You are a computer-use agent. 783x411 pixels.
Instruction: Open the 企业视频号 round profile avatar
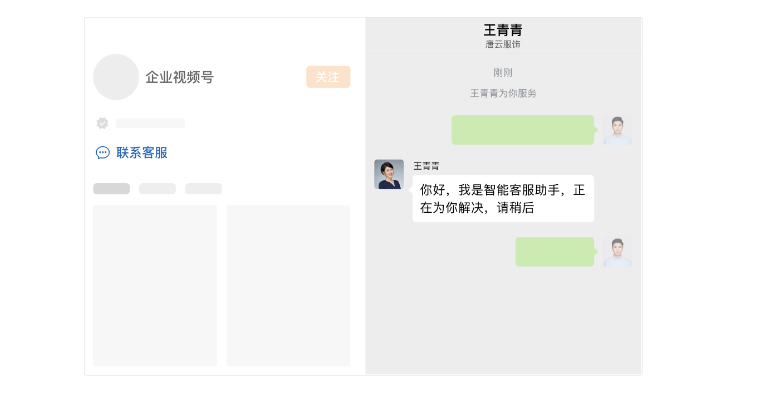point(116,77)
